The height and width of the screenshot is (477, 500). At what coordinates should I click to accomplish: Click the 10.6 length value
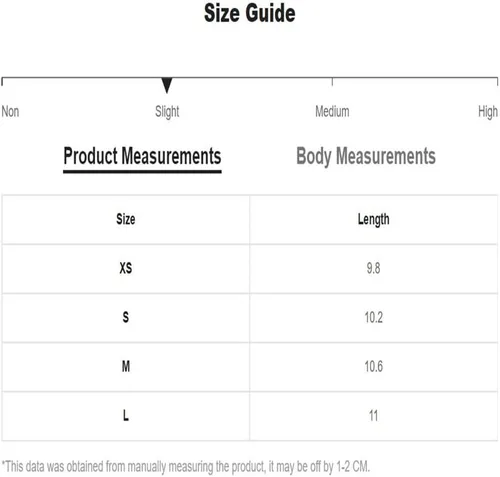[373, 367]
